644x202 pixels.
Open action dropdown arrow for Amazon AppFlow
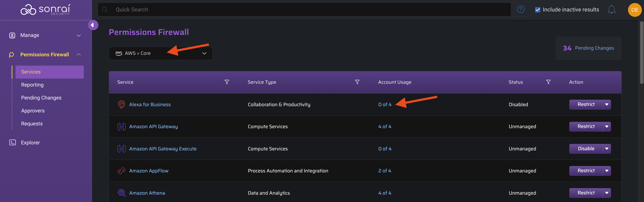coord(607,171)
